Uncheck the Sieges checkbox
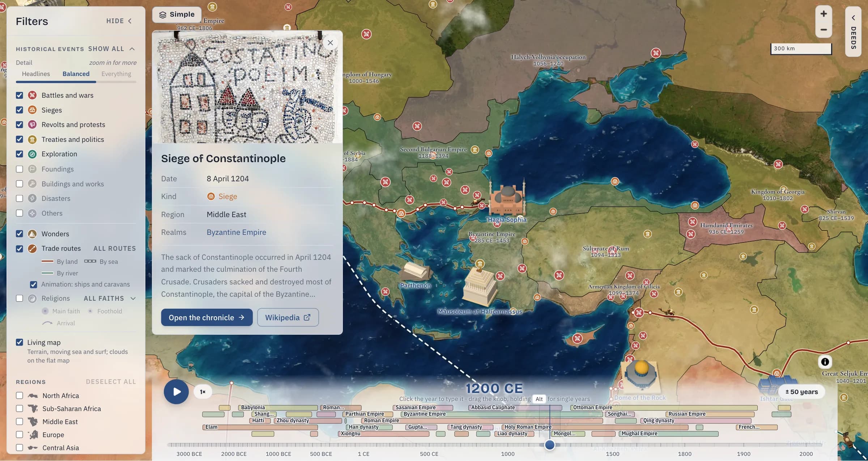Viewport: 868px width, 461px height. coord(20,110)
